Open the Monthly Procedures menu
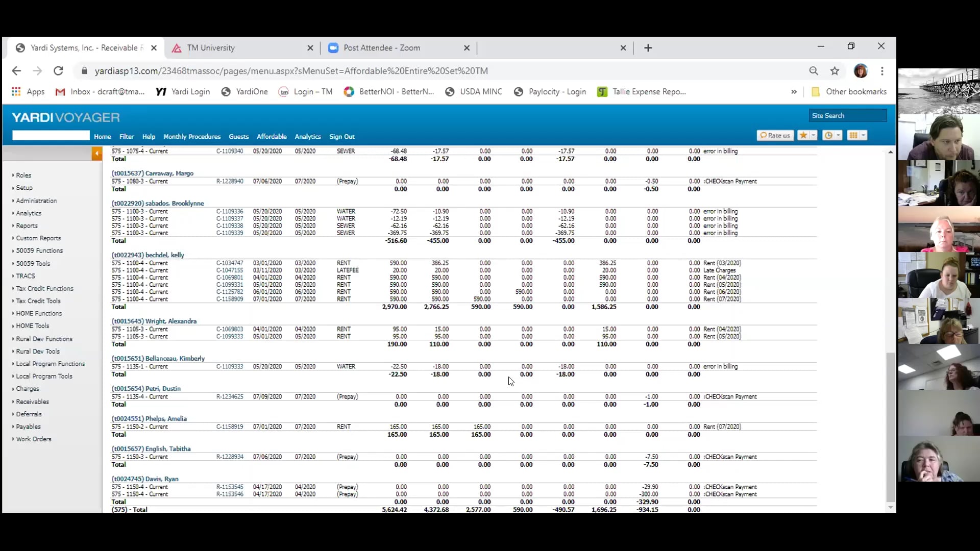 [x=192, y=136]
